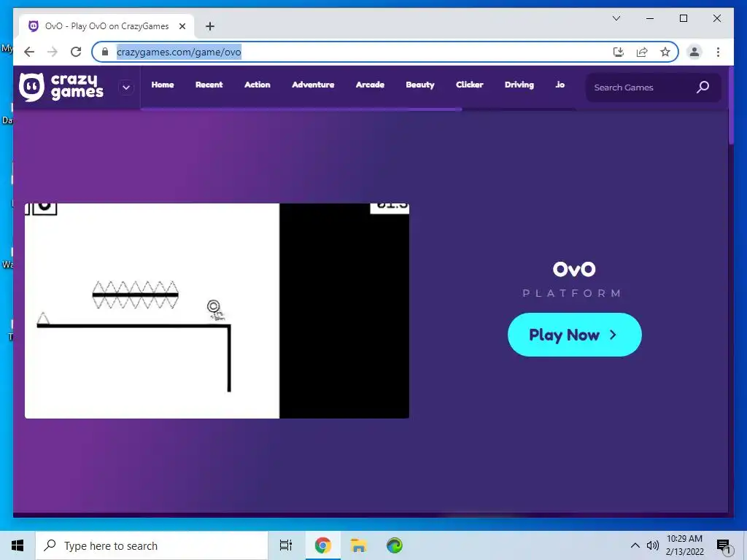
Task: Open the Chrome three-dot menu
Action: point(718,52)
